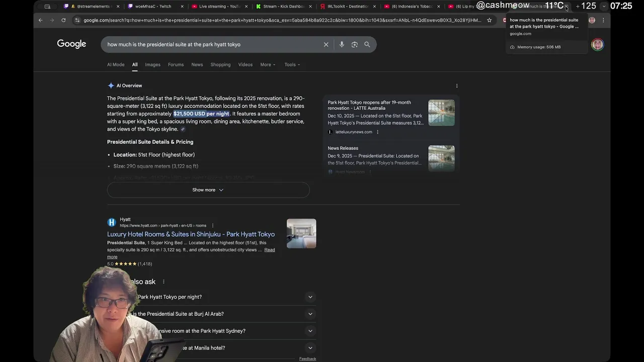Click the Chrome profile avatar in toolbar
644x362 pixels.
[592, 20]
